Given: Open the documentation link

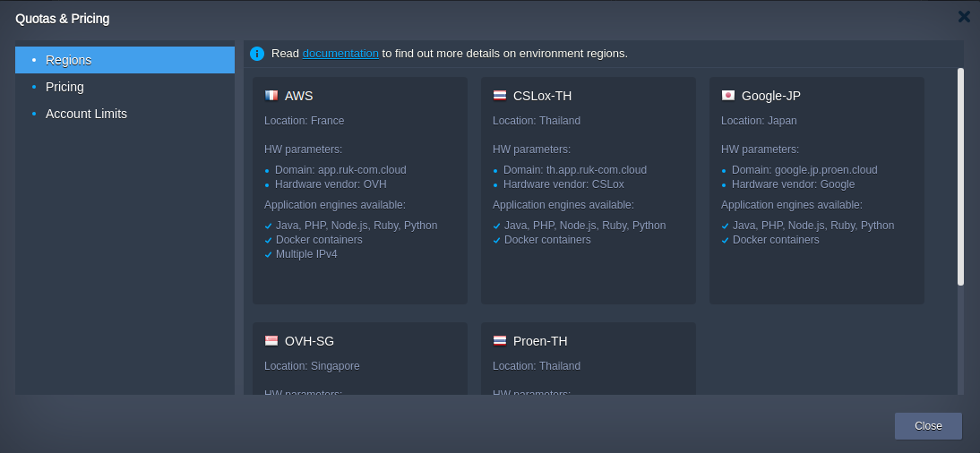Looking at the screenshot, I should tap(340, 54).
